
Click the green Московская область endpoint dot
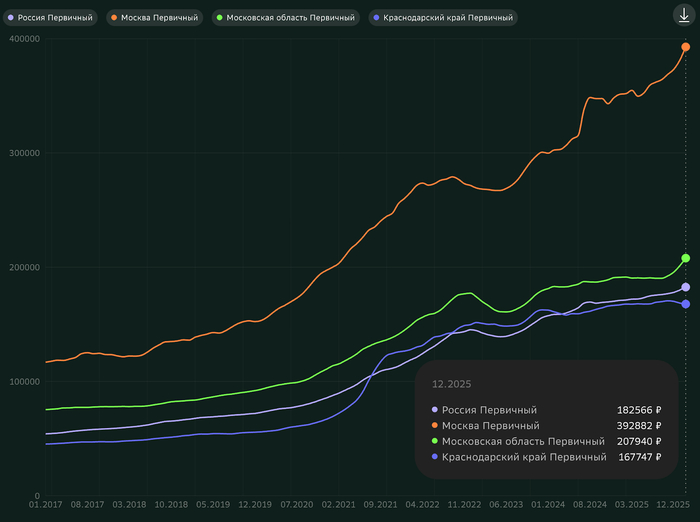(686, 258)
